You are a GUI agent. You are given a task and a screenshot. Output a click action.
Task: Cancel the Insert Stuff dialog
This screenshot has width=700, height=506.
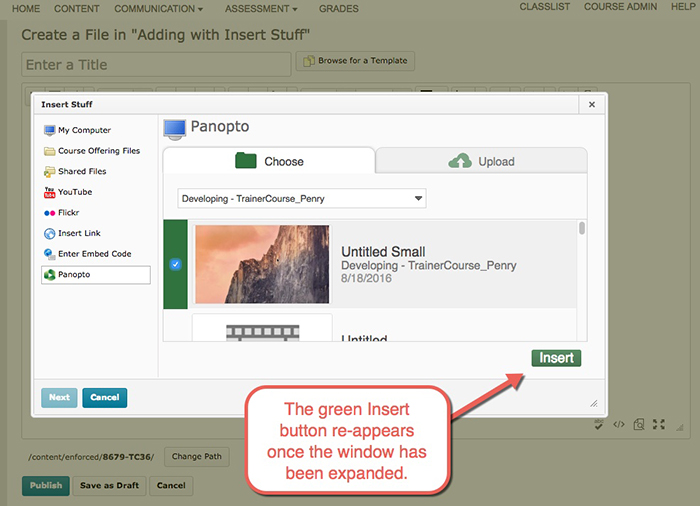105,397
